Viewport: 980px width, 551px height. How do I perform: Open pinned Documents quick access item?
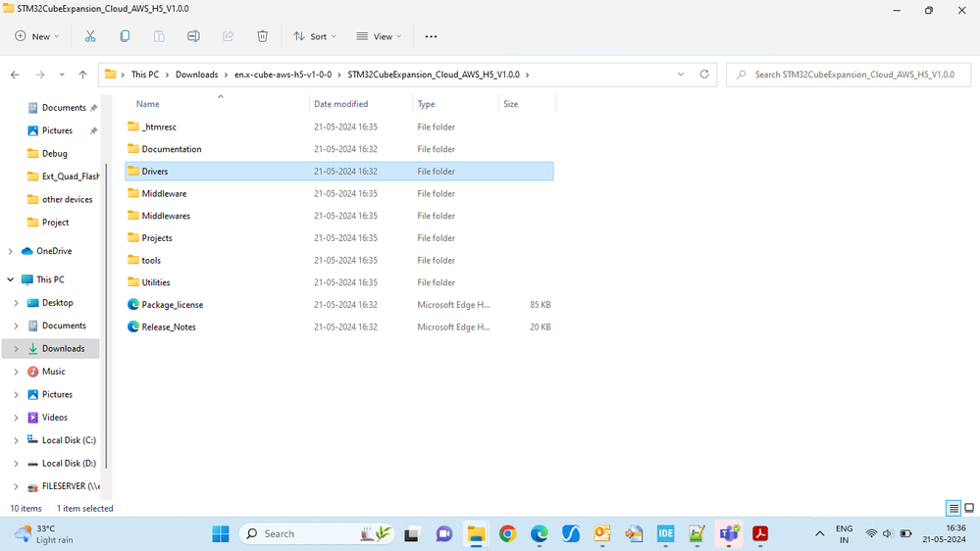(x=63, y=108)
